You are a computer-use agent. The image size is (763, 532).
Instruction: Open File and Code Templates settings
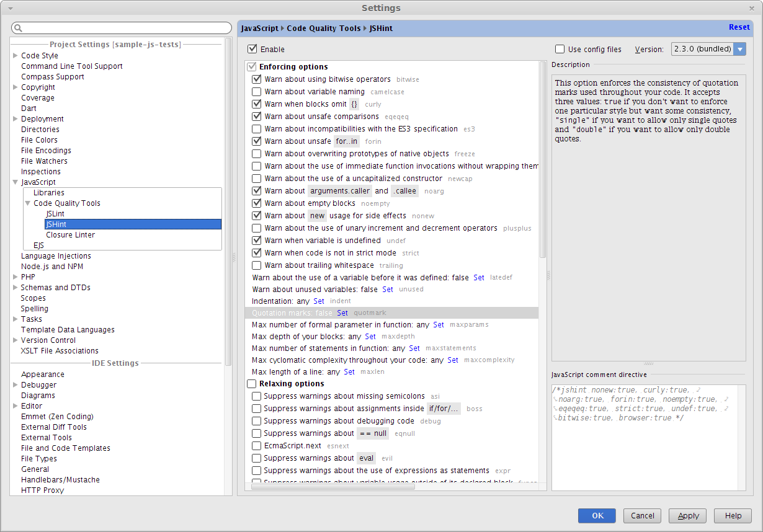(66, 448)
